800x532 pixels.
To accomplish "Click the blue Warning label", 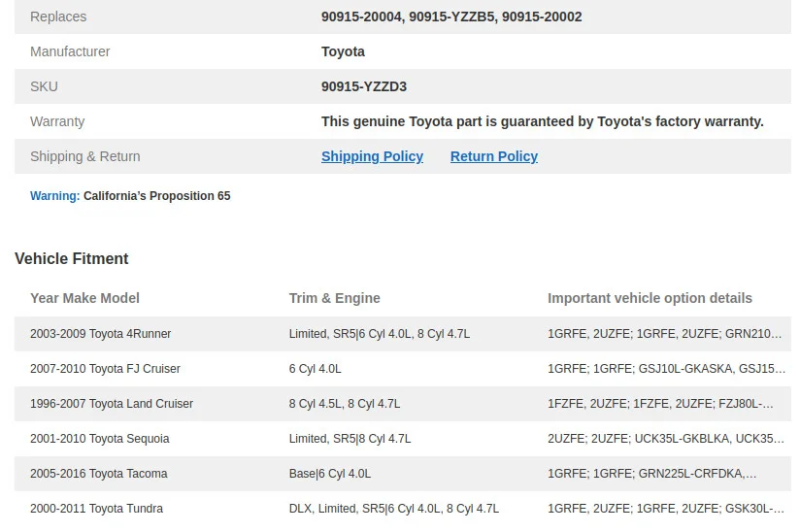I will pos(55,196).
